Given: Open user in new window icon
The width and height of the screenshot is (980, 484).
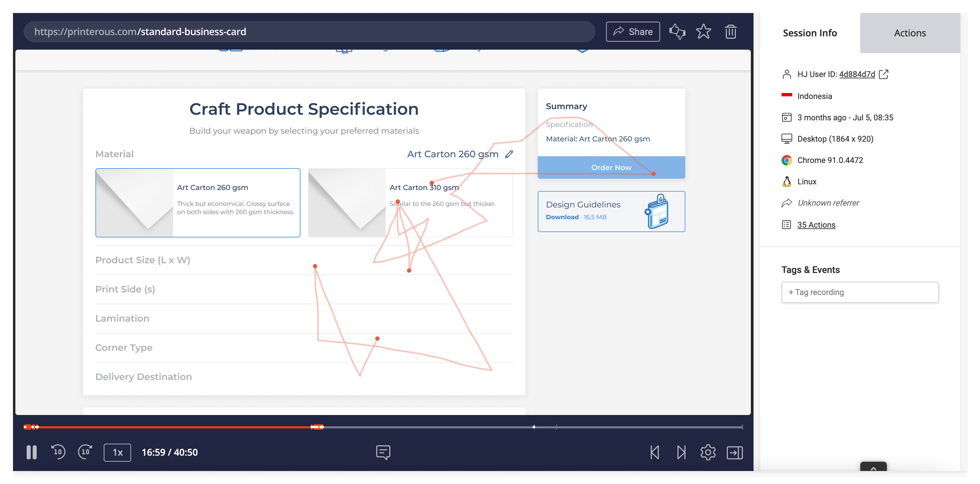Looking at the screenshot, I should pyautogui.click(x=883, y=74).
